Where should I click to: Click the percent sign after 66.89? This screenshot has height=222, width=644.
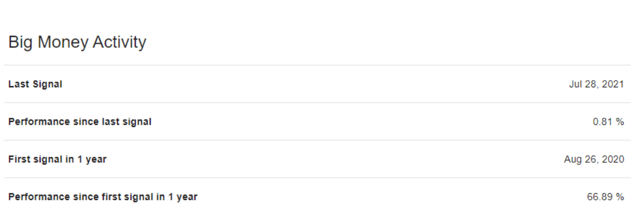coord(620,197)
